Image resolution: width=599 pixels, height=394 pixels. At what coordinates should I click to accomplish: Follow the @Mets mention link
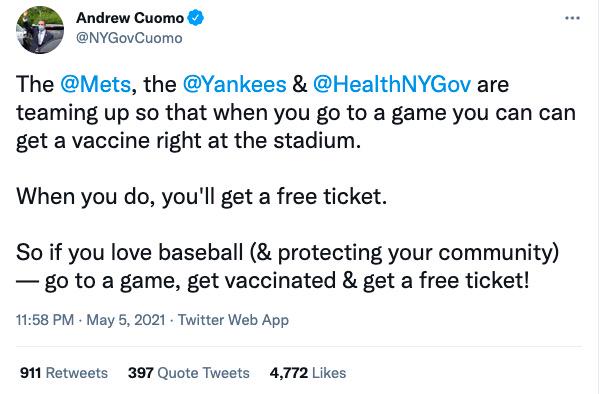point(96,84)
